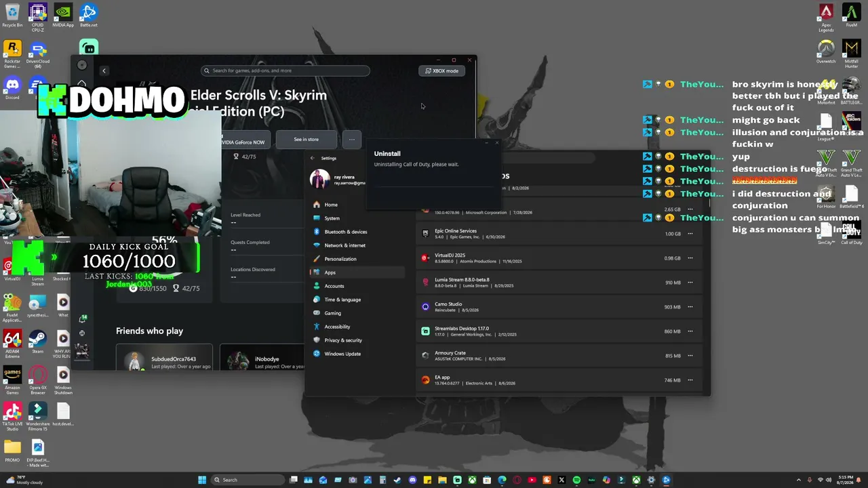Open more options next to See in store
The width and height of the screenshot is (868, 488).
[x=351, y=140]
